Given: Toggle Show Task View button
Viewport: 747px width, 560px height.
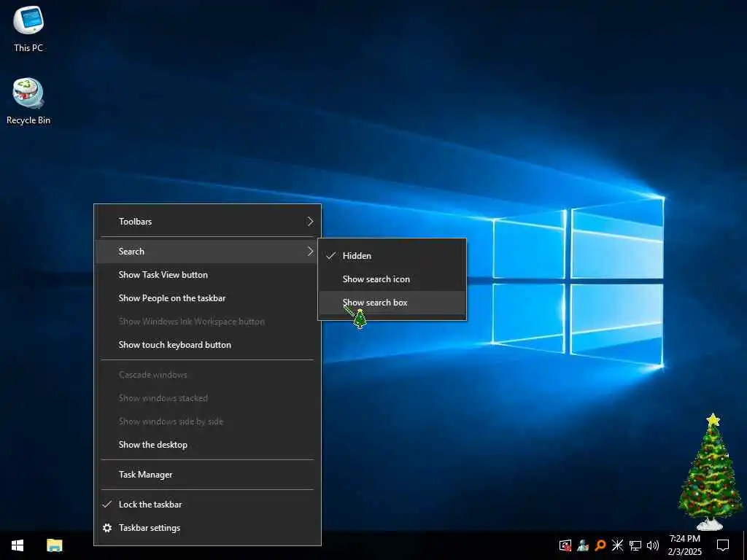Looking at the screenshot, I should point(207,275).
